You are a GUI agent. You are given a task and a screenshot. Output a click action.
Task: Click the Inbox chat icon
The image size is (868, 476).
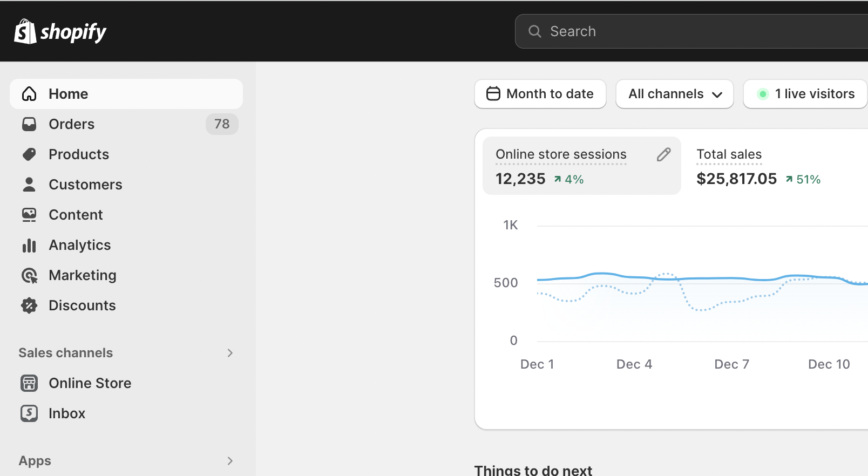click(x=29, y=413)
